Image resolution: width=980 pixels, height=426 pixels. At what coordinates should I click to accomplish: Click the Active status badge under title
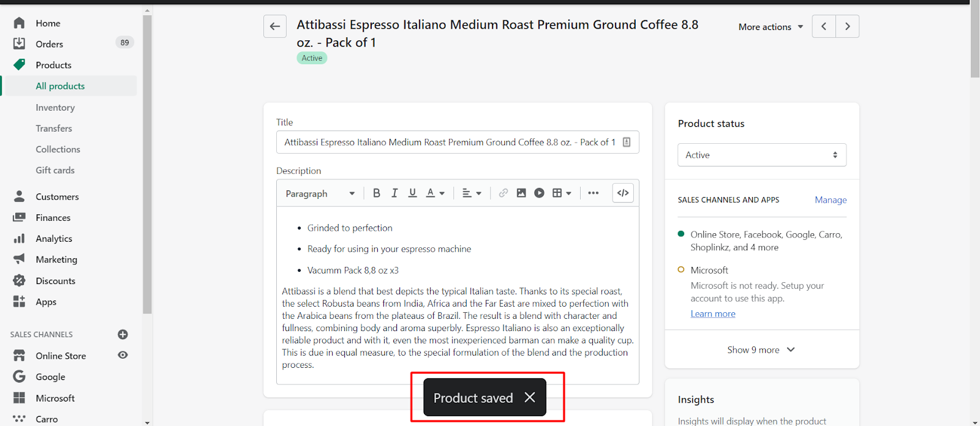[x=312, y=58]
